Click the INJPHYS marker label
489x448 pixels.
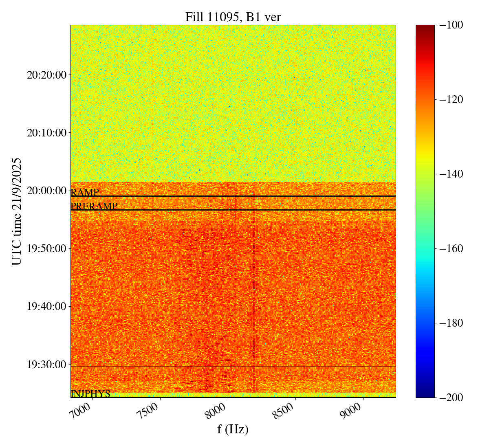point(90,394)
